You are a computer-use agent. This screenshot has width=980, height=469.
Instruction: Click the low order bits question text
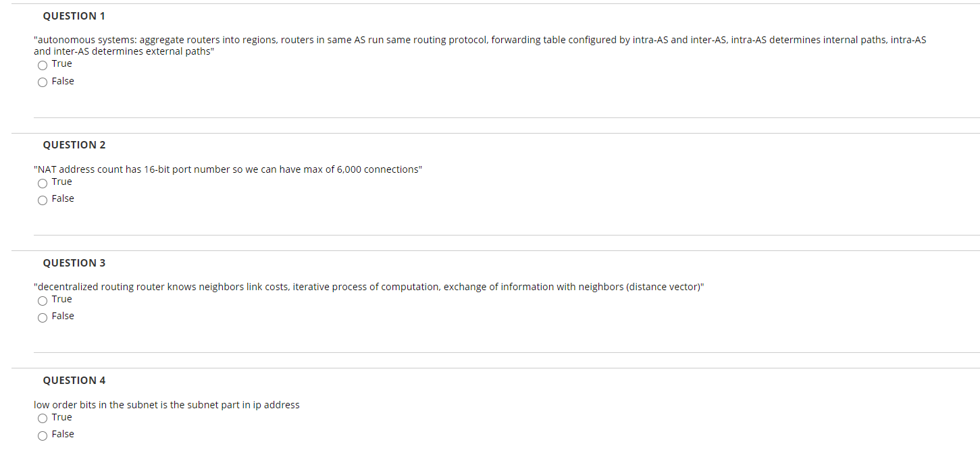(x=166, y=404)
